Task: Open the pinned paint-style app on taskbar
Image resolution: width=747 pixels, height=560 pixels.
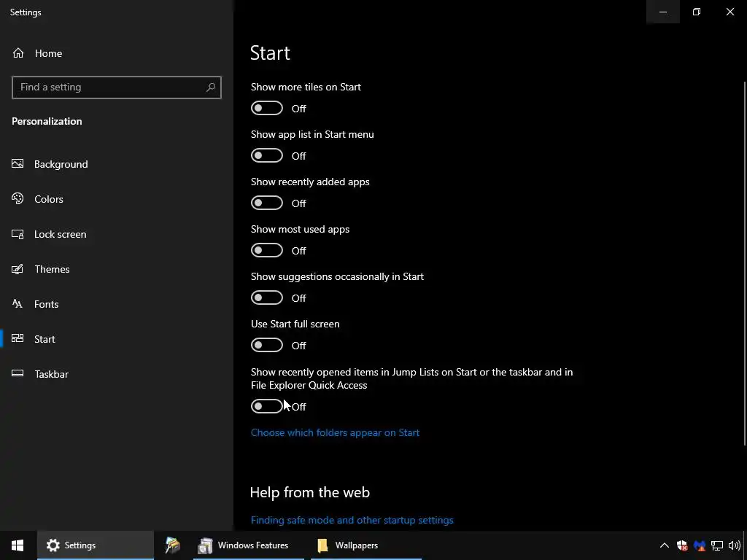Action: 172,545
